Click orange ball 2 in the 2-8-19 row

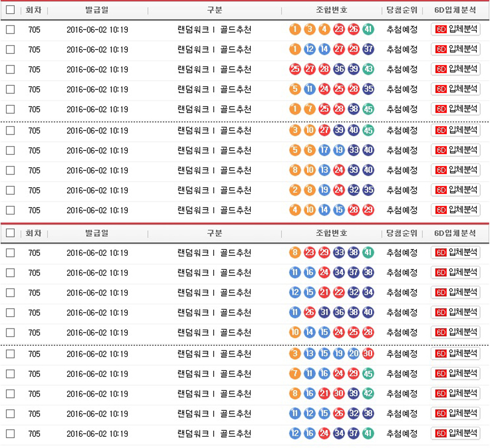tap(295, 190)
